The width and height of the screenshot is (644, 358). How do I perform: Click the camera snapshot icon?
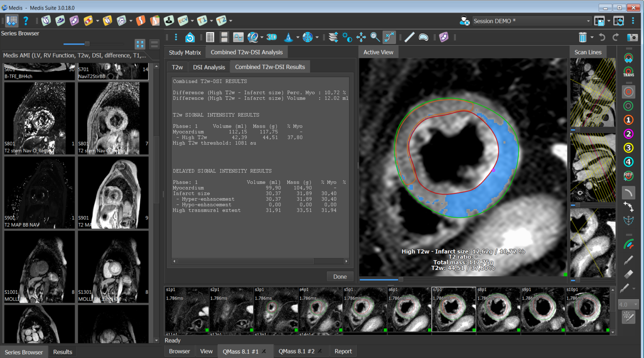632,37
